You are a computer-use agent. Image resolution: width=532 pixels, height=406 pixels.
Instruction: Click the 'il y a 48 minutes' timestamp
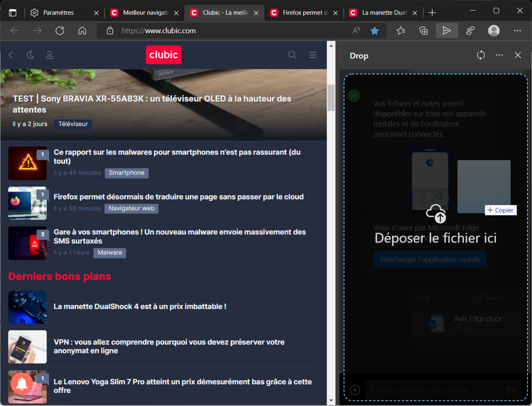pyautogui.click(x=77, y=173)
